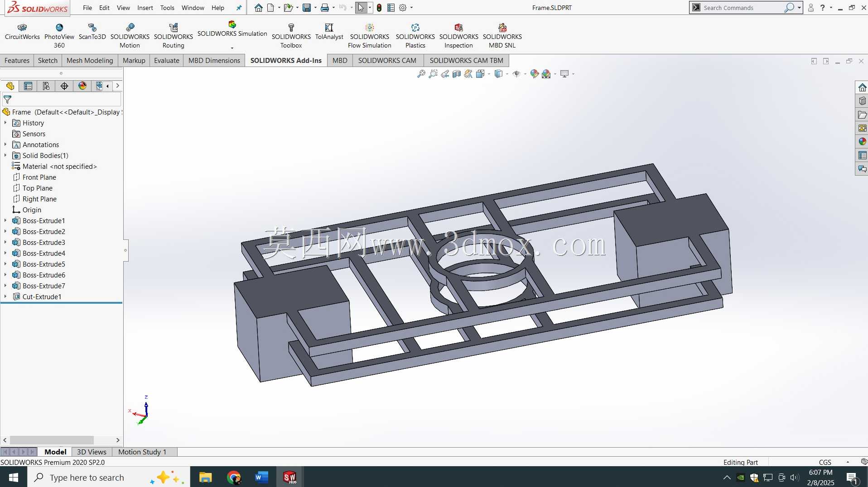
Task: Expand the Solid Bodies(1) folder
Action: (x=5, y=155)
